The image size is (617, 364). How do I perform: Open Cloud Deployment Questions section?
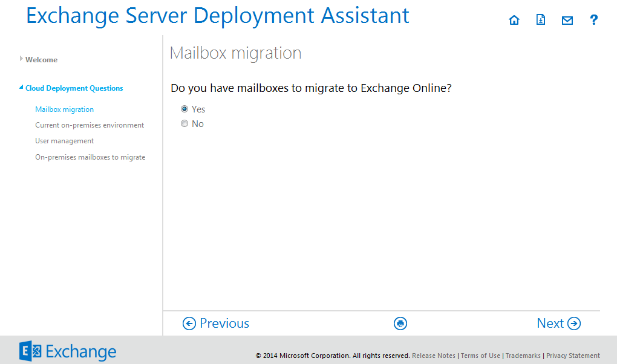[x=74, y=88]
